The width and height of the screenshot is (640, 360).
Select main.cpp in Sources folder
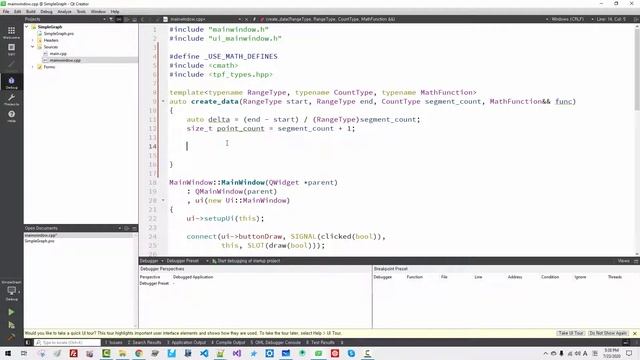coord(58,53)
